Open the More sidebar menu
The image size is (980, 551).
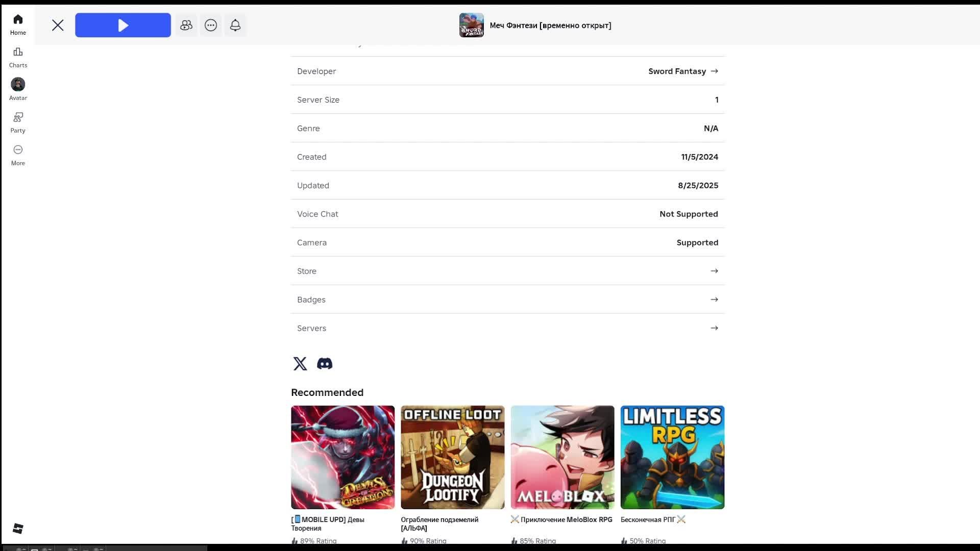point(18,155)
